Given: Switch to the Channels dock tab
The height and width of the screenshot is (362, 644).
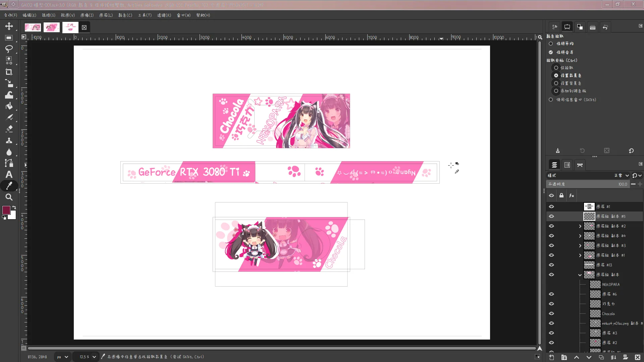Looking at the screenshot, I should point(567,165).
